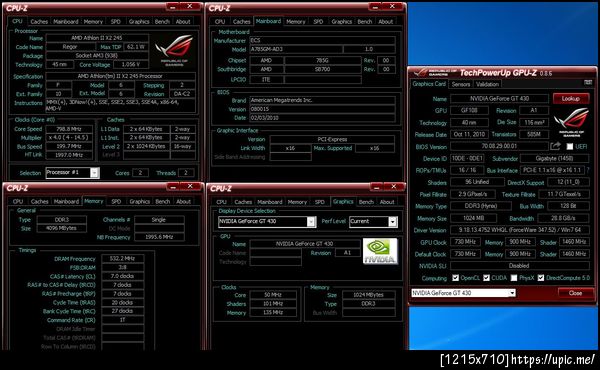Click the Lookup button in GPU-Z

point(571,98)
